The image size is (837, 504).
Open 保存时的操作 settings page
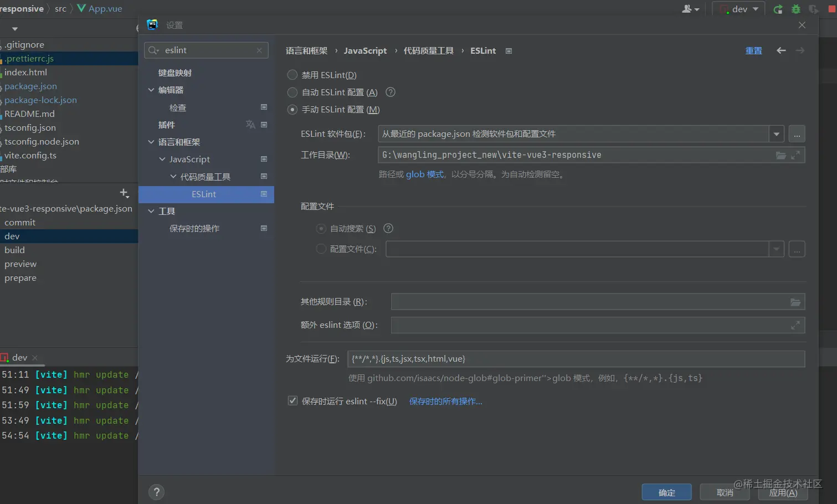(x=194, y=228)
